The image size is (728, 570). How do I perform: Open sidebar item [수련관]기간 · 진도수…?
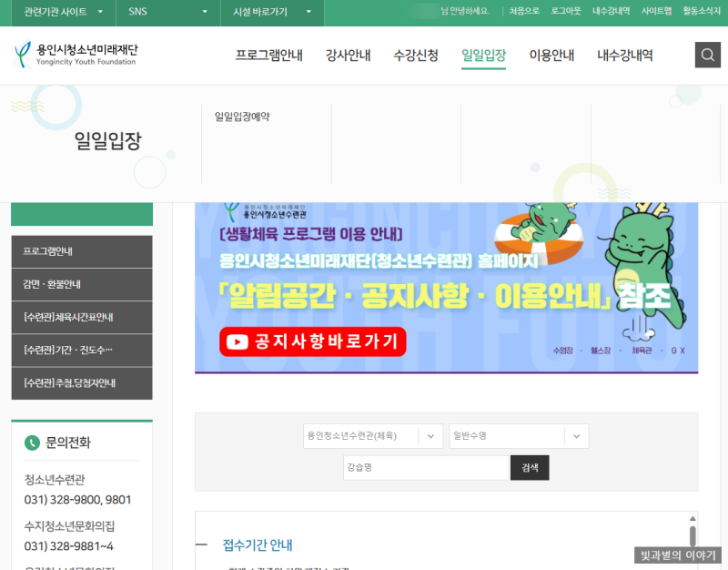click(82, 351)
